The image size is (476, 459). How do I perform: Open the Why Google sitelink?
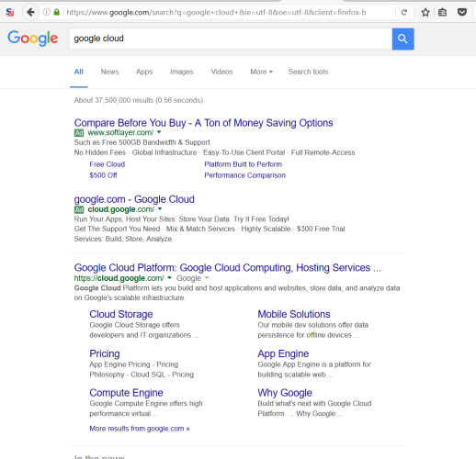285,393
